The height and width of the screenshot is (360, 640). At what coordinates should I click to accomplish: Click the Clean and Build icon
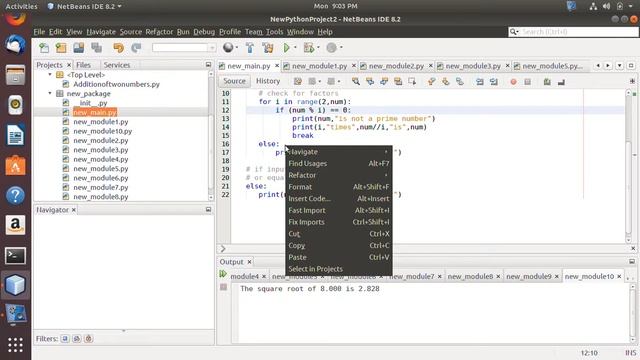268,48
